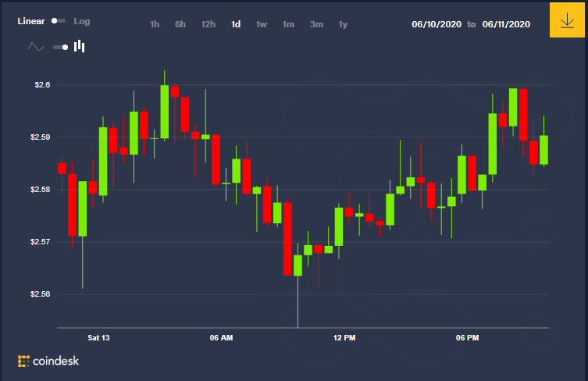
Task: Switch to the 1m time range
Action: coord(288,24)
